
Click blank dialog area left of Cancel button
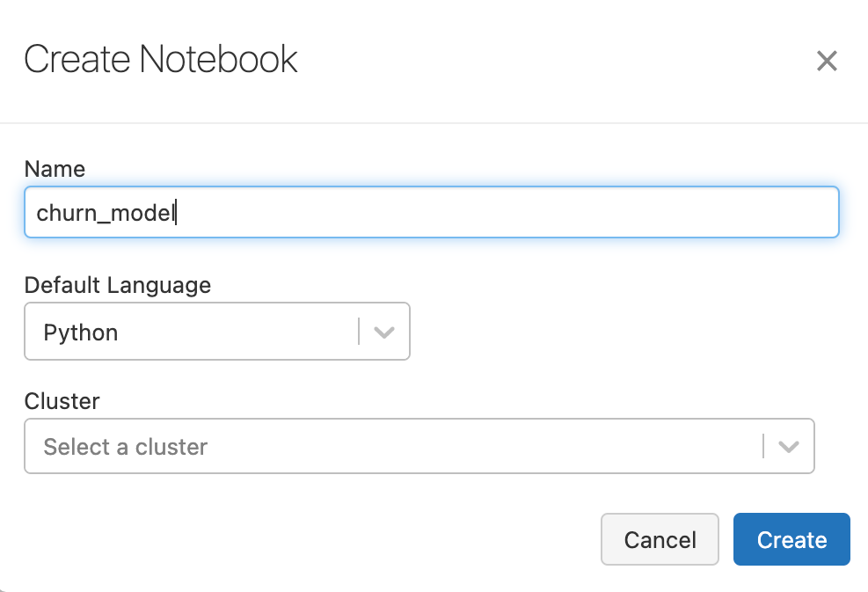coord(308,539)
